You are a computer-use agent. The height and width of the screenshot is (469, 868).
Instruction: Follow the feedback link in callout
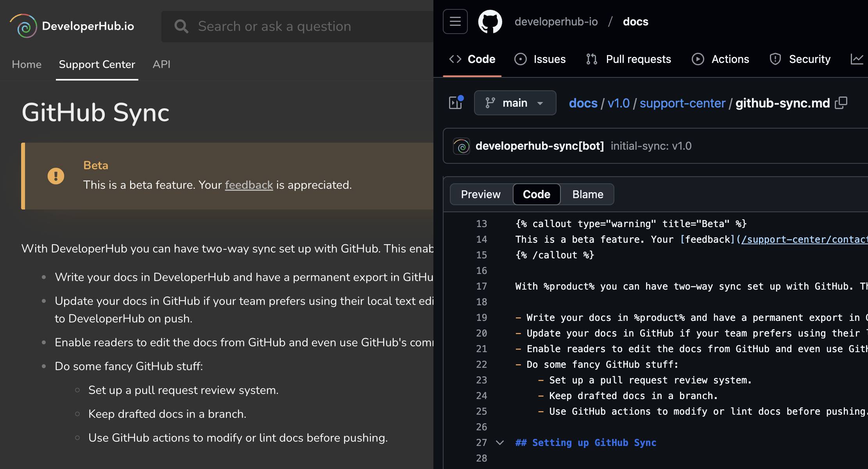coord(249,185)
